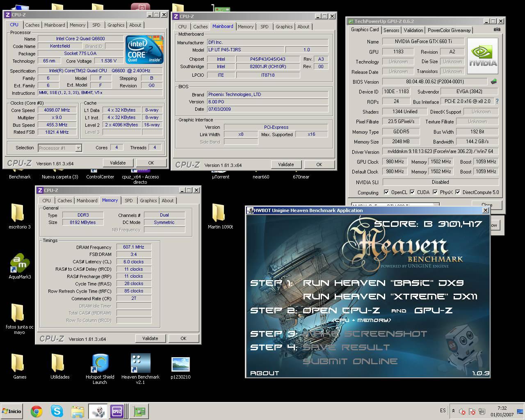Click the ES language indicator in taskbar

coord(443,411)
